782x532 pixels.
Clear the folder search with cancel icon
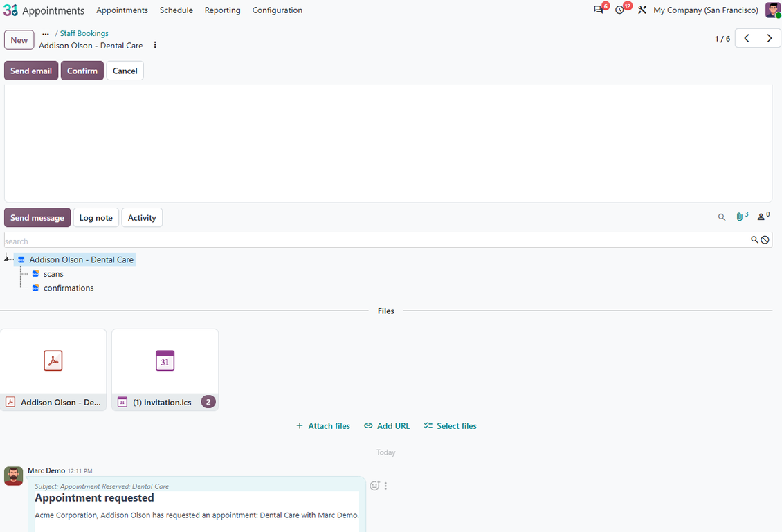pos(765,240)
